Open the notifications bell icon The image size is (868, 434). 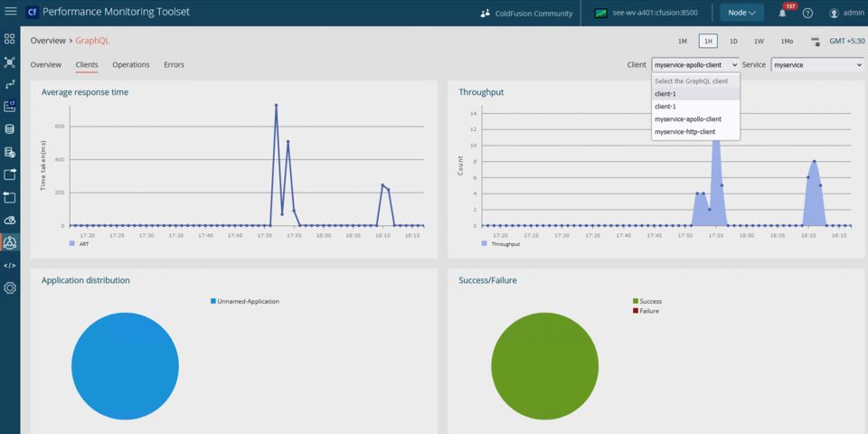tap(782, 14)
